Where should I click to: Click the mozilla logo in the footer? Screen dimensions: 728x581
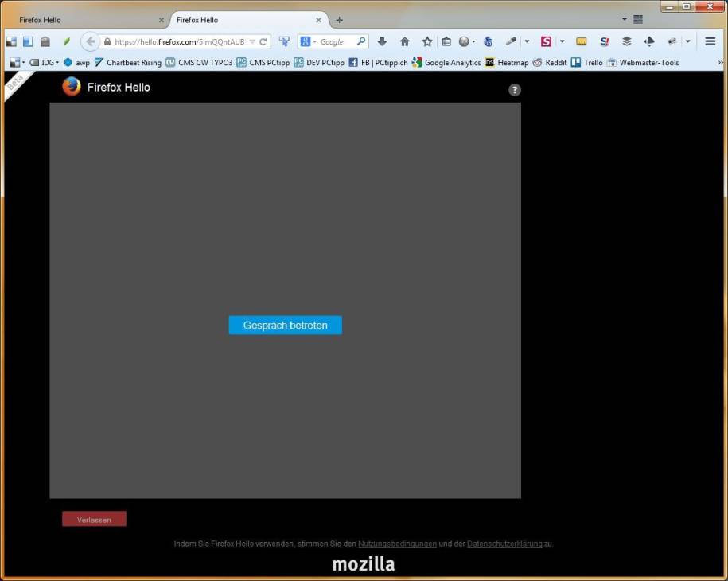click(x=364, y=564)
